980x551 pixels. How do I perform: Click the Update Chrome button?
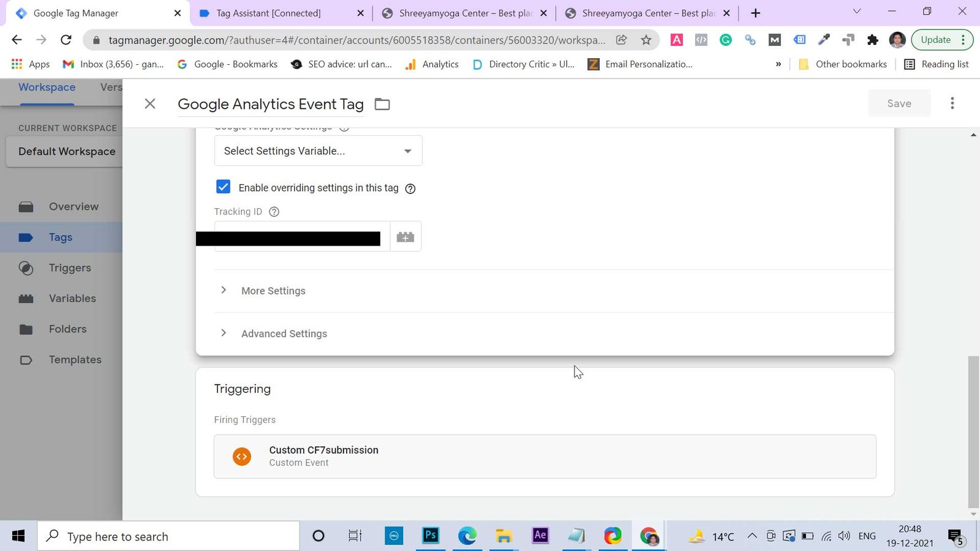(942, 40)
